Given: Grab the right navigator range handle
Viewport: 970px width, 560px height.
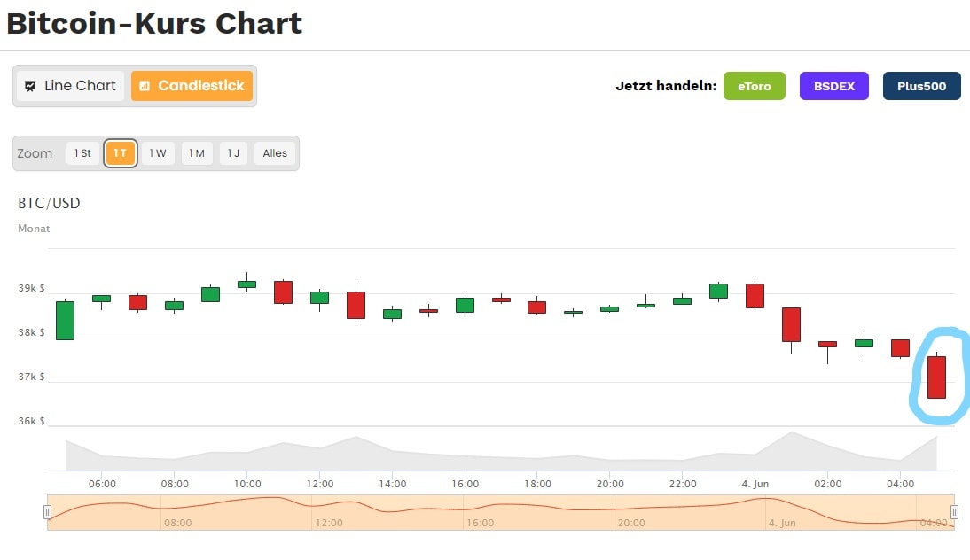Looking at the screenshot, I should pyautogui.click(x=955, y=512).
